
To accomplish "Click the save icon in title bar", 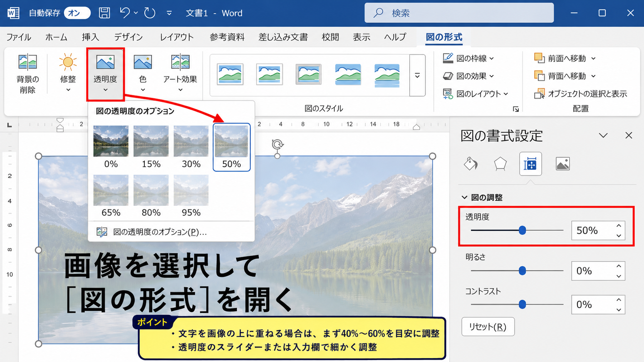I will (104, 13).
